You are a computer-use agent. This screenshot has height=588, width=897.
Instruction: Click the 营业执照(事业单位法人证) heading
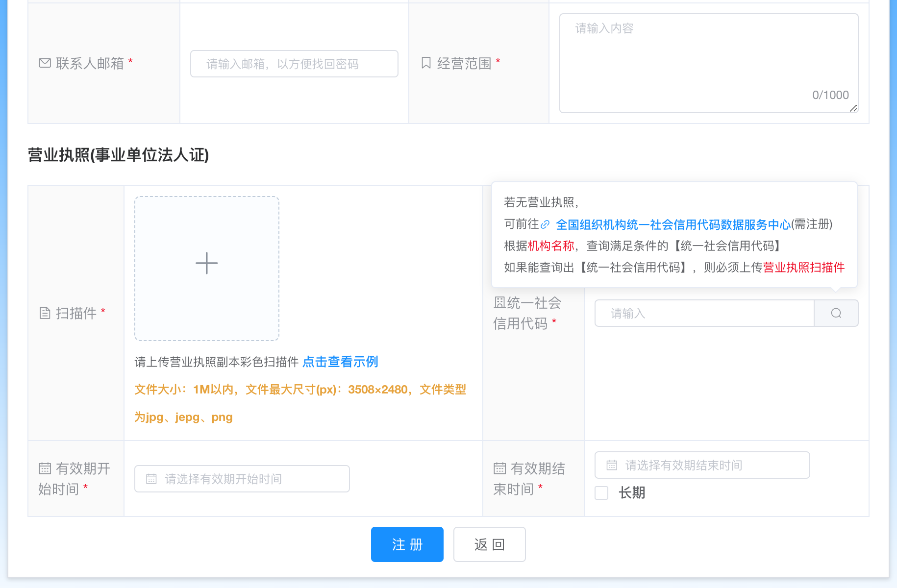[x=118, y=155]
